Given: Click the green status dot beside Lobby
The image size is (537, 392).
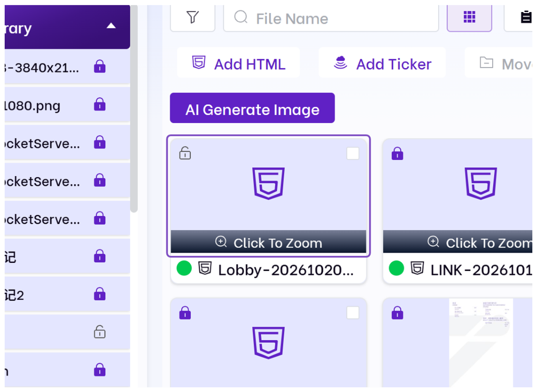Looking at the screenshot, I should (184, 268).
